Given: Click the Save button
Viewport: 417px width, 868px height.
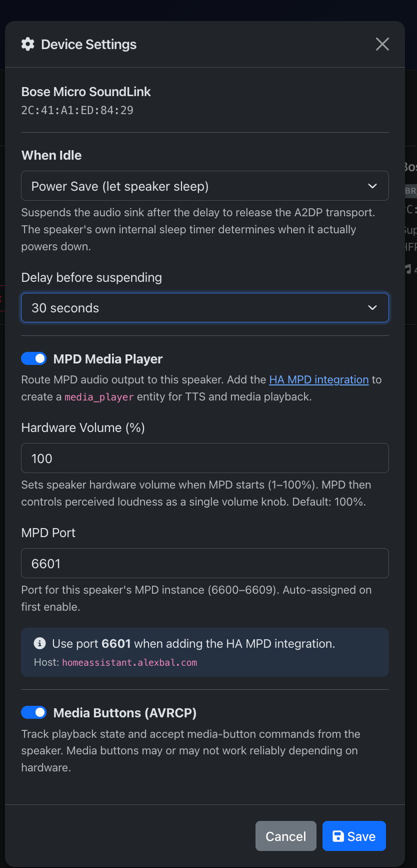Looking at the screenshot, I should tap(354, 836).
